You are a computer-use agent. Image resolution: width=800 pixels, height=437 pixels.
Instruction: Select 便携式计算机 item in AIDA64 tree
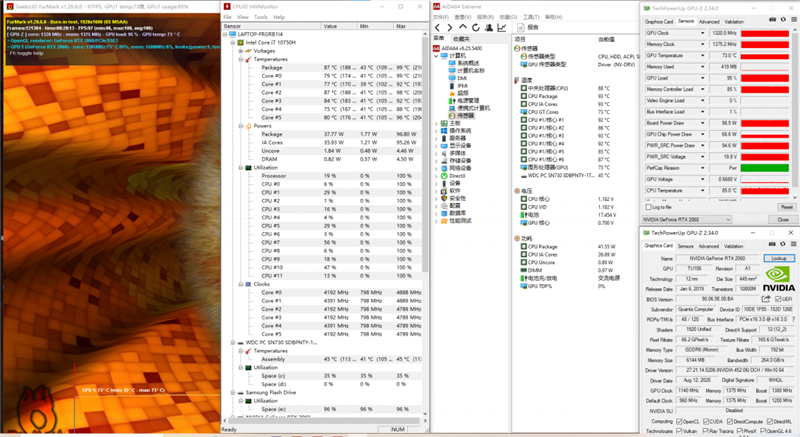469,108
